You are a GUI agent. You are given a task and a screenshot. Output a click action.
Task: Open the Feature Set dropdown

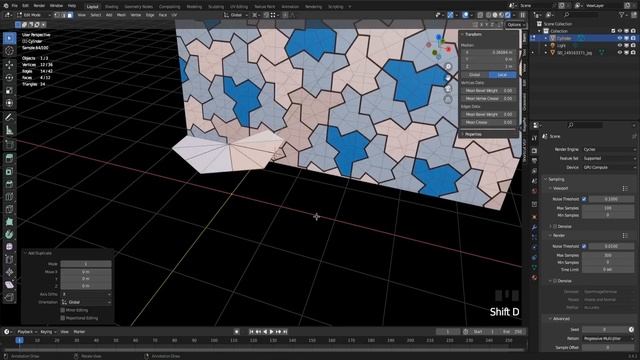[609, 158]
